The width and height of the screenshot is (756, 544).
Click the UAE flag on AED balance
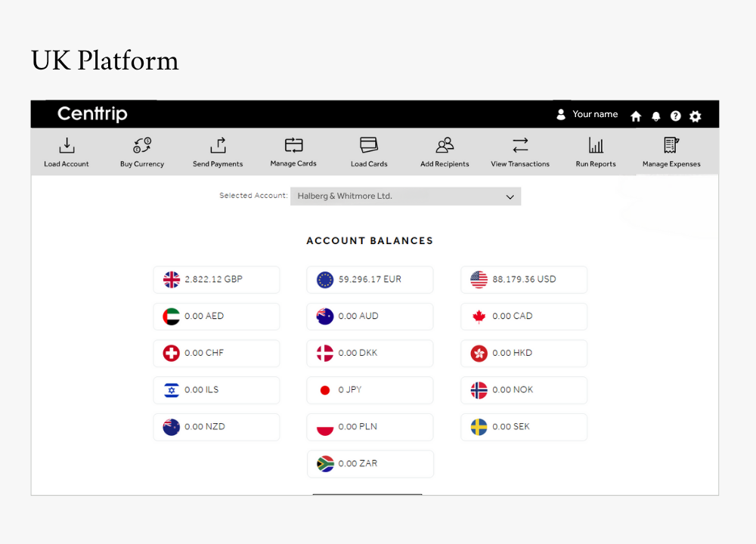pos(171,316)
